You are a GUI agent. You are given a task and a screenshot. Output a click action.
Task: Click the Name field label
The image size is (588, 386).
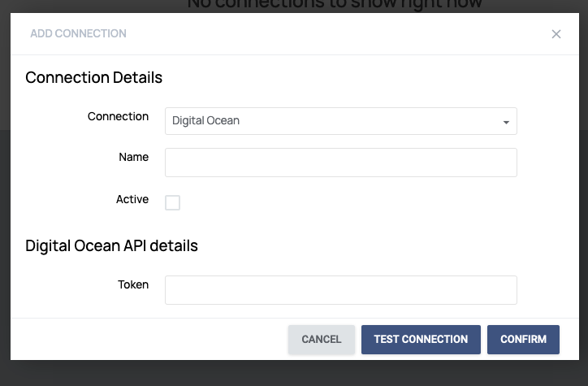coord(133,157)
